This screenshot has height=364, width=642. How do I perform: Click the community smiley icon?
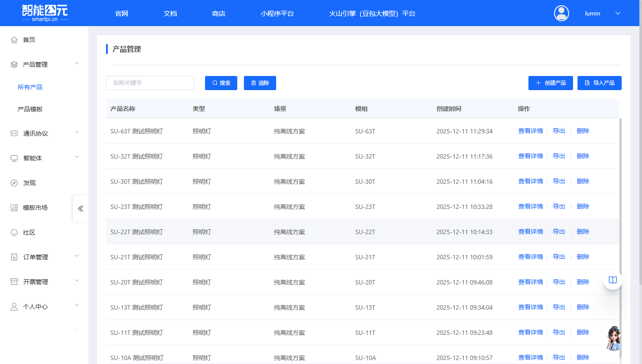point(14,232)
